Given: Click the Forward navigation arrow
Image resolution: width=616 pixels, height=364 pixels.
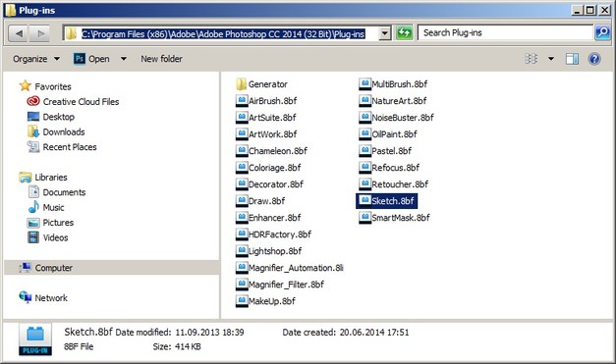Looking at the screenshot, I should click(40, 33).
